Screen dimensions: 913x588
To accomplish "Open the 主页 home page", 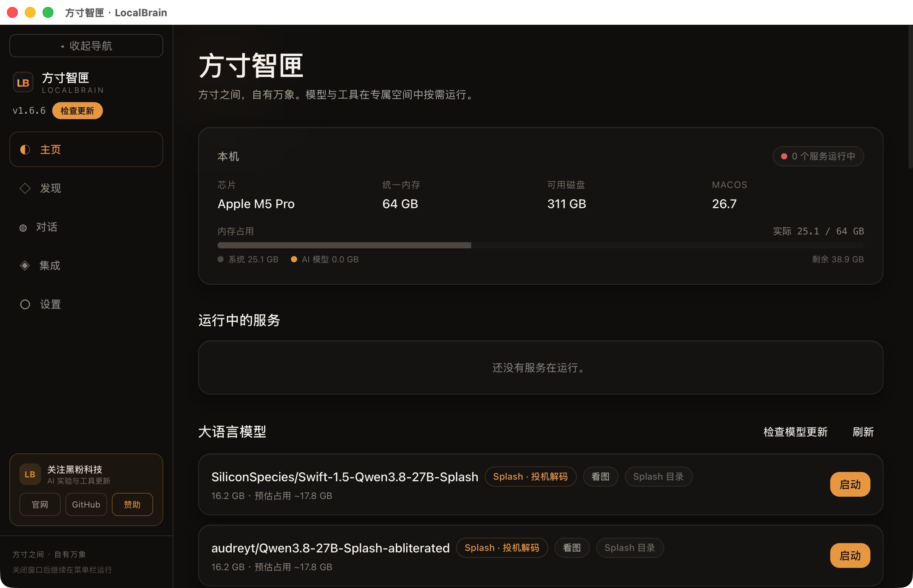I will pyautogui.click(x=86, y=149).
